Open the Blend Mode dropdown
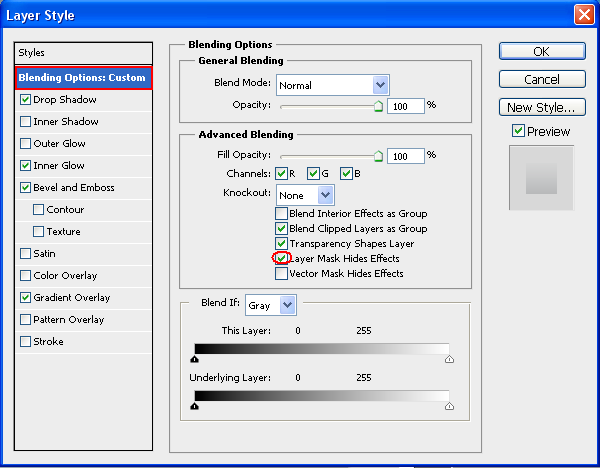The image size is (600, 468). point(333,85)
